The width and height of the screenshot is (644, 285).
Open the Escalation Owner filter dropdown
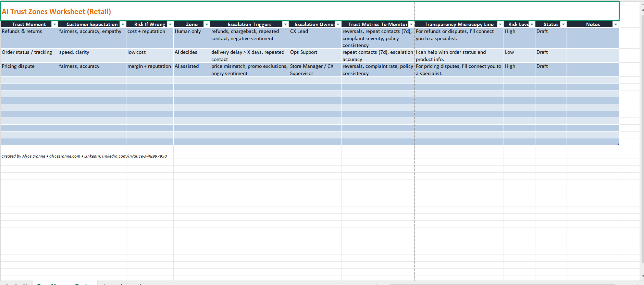pos(338,24)
